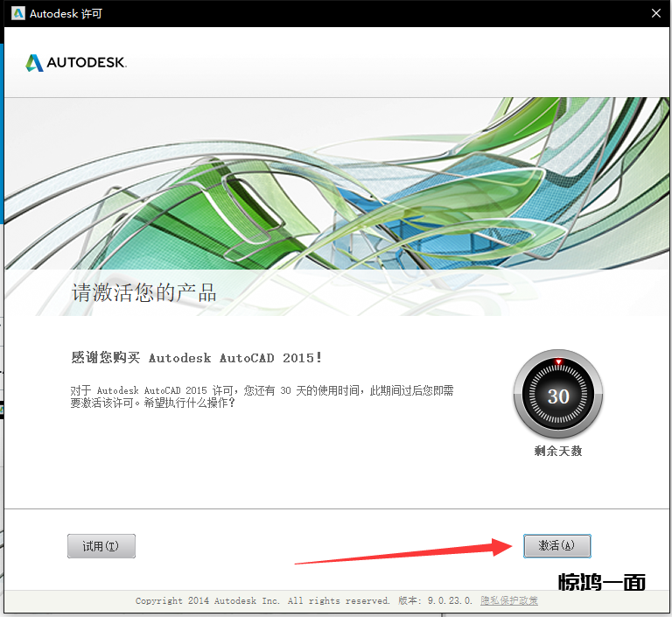Click the 剩余天数 label under the dial
This screenshot has height=617, width=672.
coord(558,452)
